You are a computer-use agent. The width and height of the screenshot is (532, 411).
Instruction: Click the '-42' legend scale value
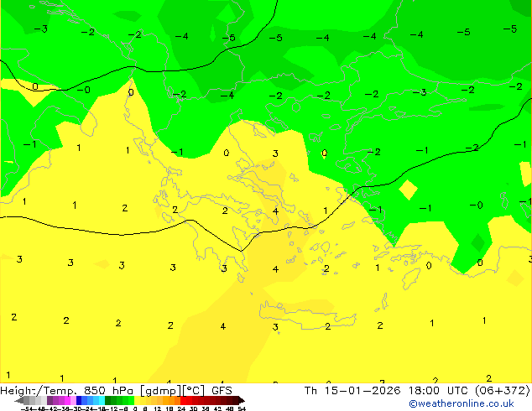coord(53,408)
